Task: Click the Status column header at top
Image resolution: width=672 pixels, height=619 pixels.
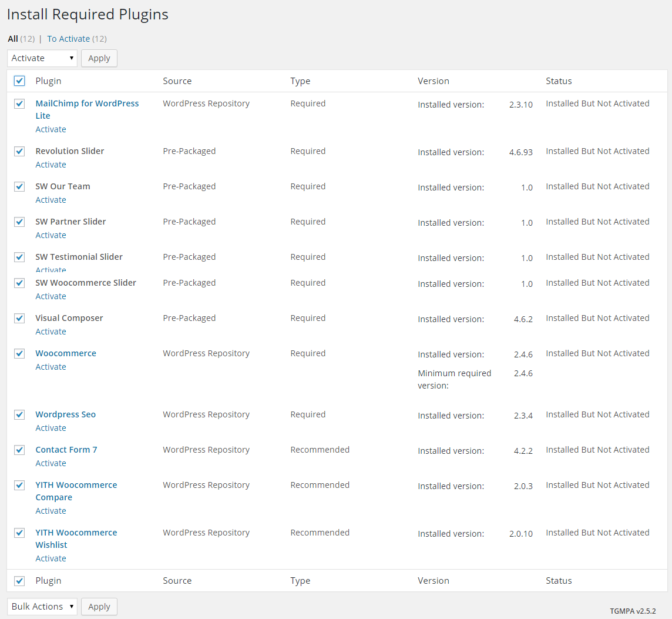Action: pyautogui.click(x=559, y=81)
